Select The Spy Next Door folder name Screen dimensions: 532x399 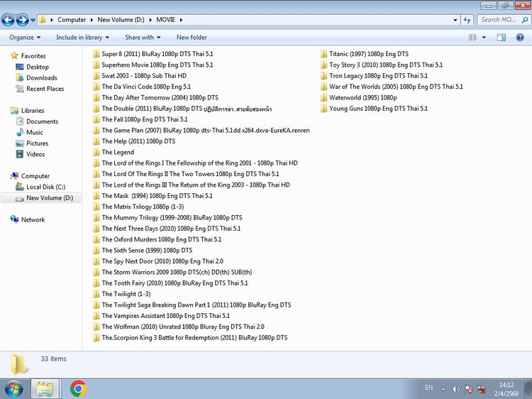pyautogui.click(x=162, y=261)
